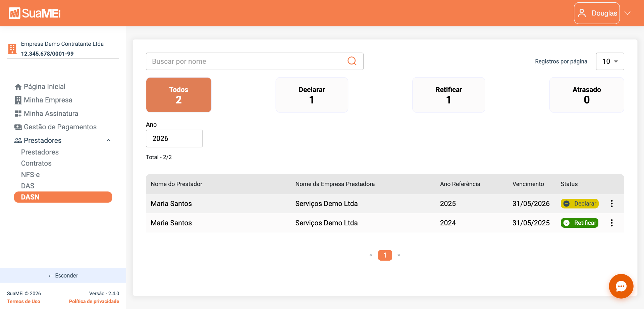644x309 pixels.
Task: Open the Douglas profile button
Action: click(597, 13)
